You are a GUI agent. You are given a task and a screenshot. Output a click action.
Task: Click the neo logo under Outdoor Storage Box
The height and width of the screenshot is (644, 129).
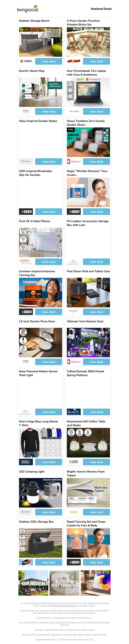(x=26, y=562)
